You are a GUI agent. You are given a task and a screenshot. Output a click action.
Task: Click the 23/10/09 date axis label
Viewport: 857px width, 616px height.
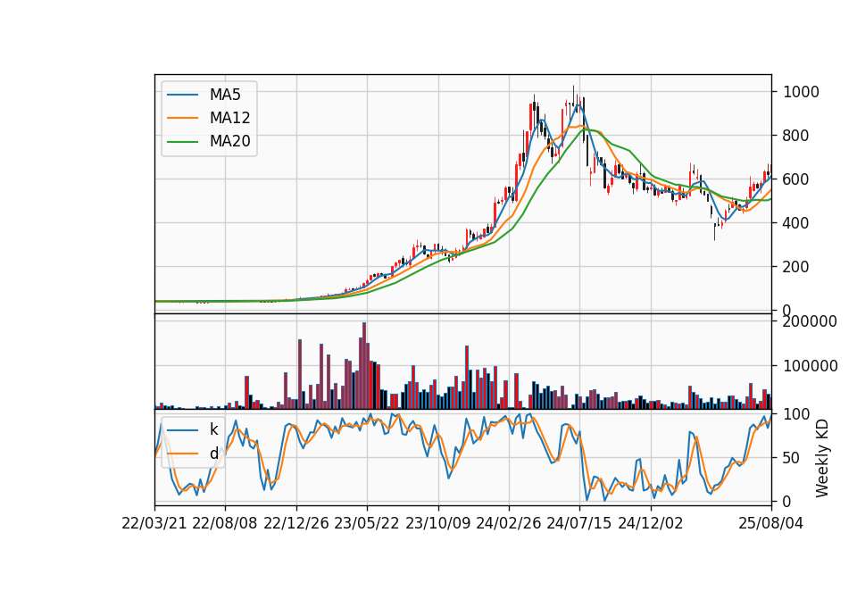pos(437,523)
